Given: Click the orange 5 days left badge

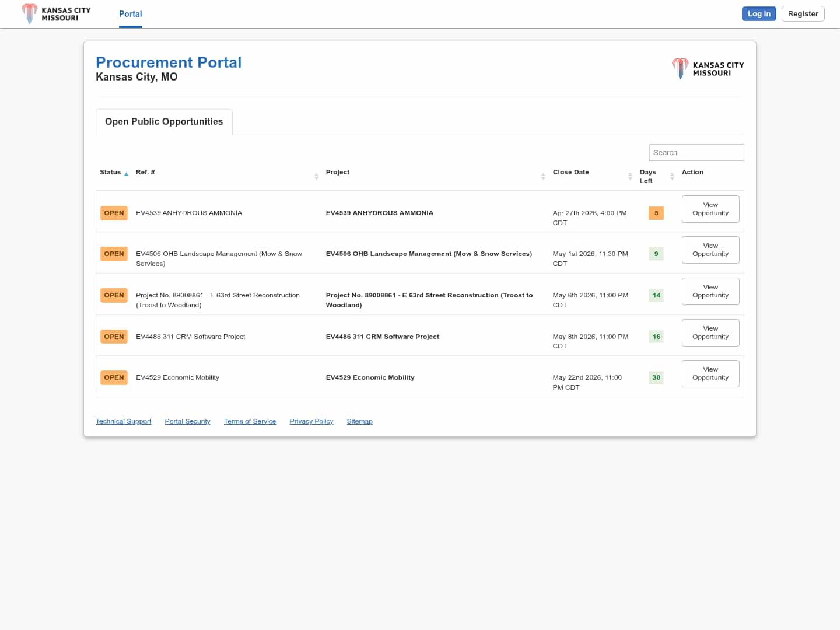Looking at the screenshot, I should [656, 213].
